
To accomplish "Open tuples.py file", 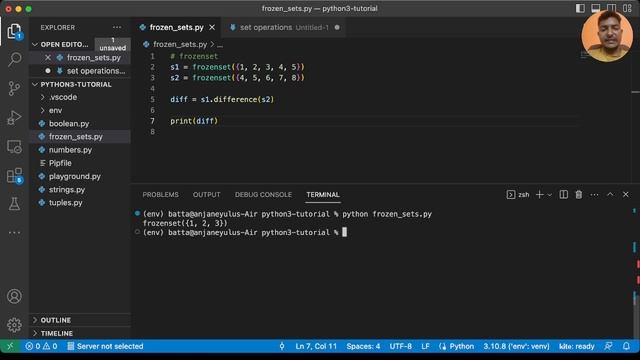I will 65,203.
